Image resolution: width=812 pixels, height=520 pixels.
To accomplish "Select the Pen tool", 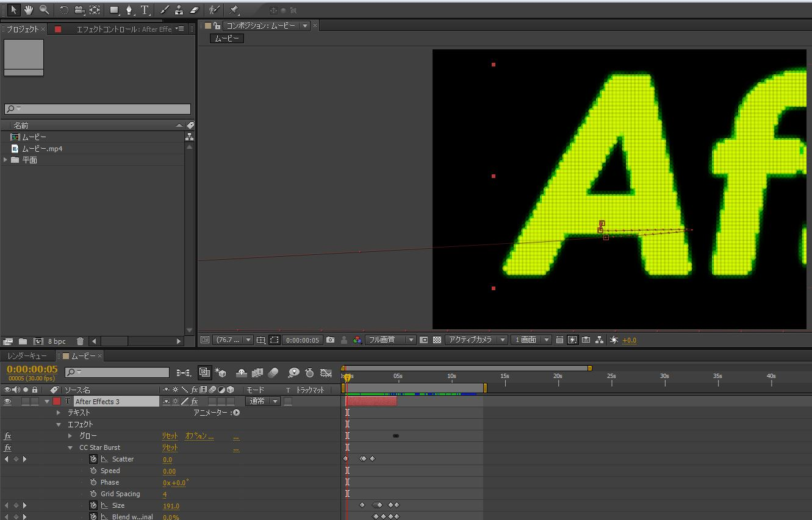I will pos(129,10).
